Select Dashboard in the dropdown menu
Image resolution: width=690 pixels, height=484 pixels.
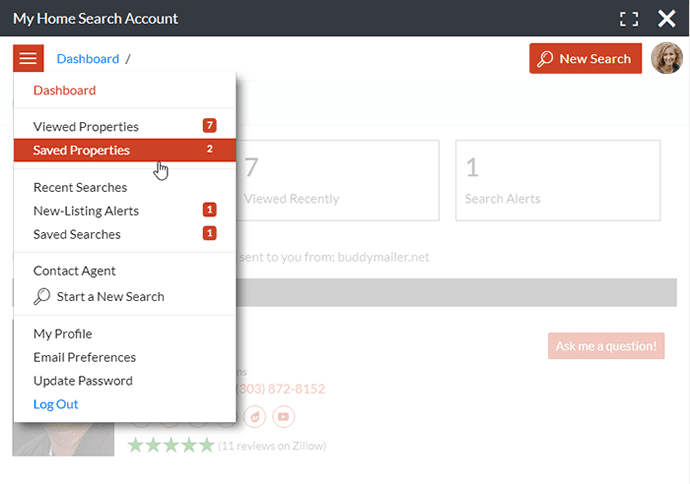point(65,90)
